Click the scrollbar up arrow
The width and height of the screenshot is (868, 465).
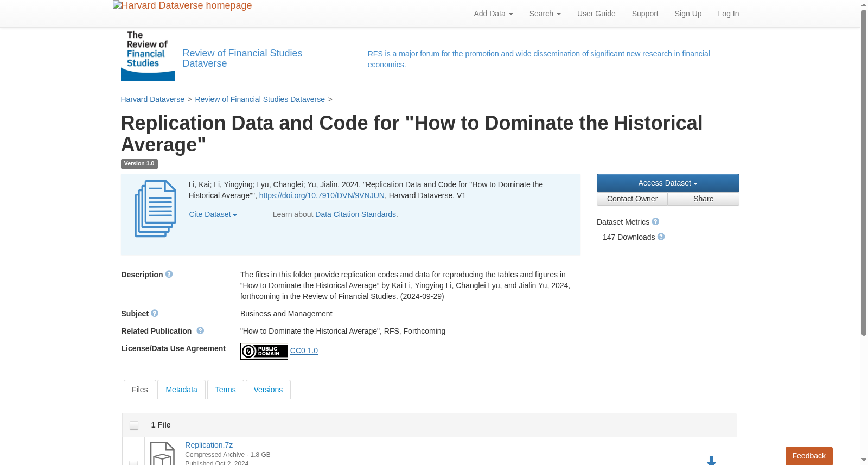(864, 4)
